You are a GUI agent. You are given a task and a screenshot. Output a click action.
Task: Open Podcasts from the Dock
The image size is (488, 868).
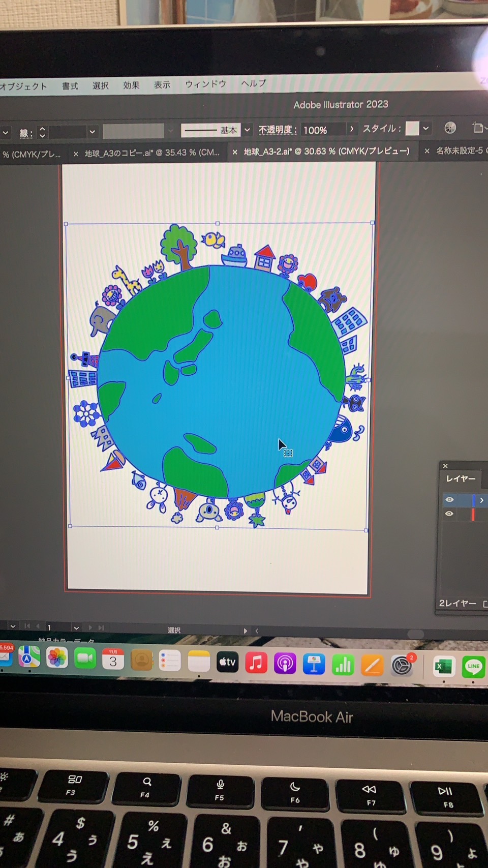(x=285, y=664)
